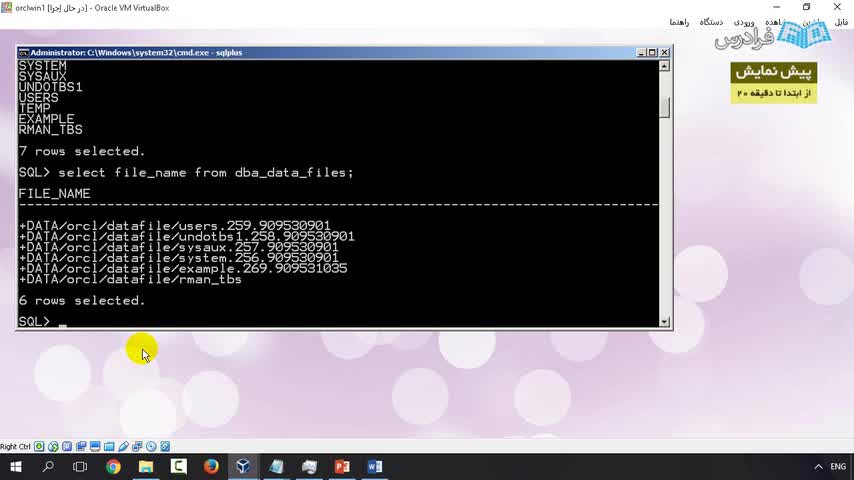Click the system.256.909530901 datafile line
Viewport: 854px width, 480px height.
coord(179,258)
